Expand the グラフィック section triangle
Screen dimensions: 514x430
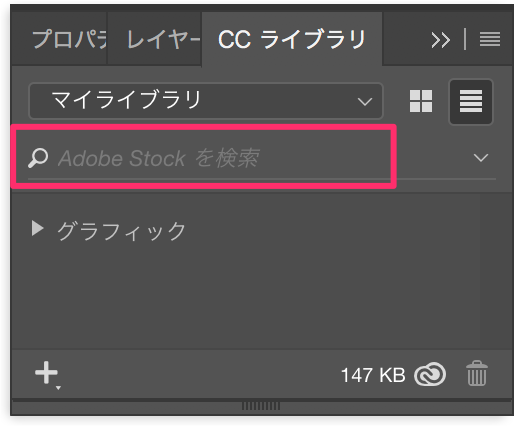pos(37,229)
